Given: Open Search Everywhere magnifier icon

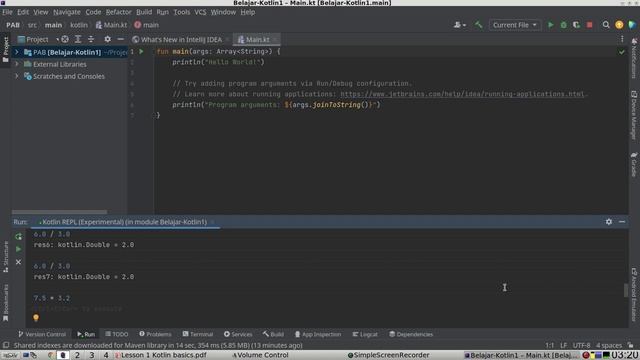Looking at the screenshot, I should point(606,25).
